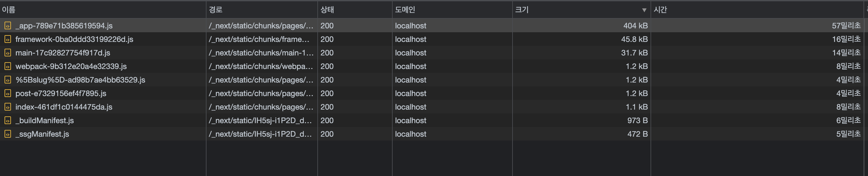Click the JS file icon for _ssgManifest.js
This screenshot has height=176, width=868.
tap(7, 134)
